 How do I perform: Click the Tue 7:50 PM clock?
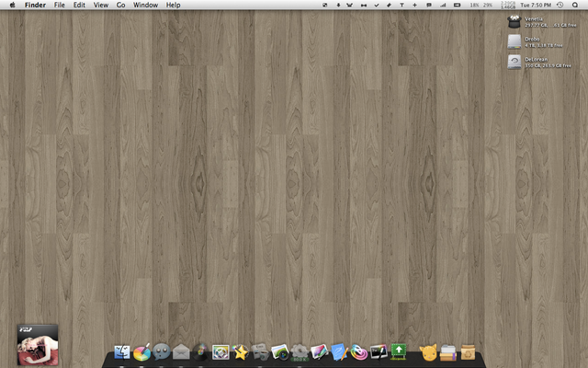pos(535,5)
